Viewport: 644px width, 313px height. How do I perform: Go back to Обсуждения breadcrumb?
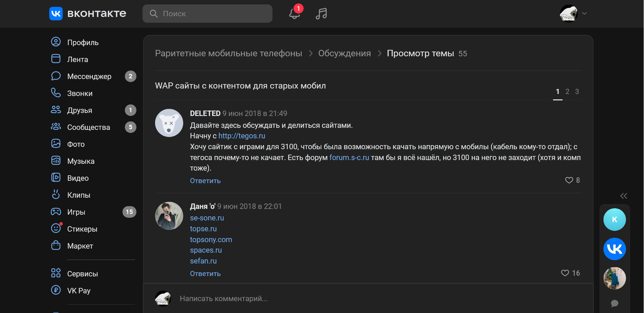345,53
